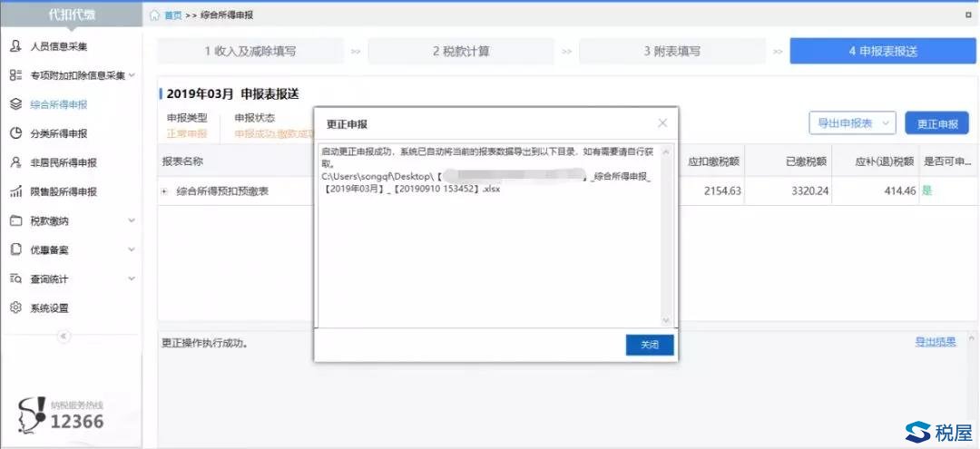
Task: Click the 分类所得申报 pie chart icon
Action: [x=15, y=133]
